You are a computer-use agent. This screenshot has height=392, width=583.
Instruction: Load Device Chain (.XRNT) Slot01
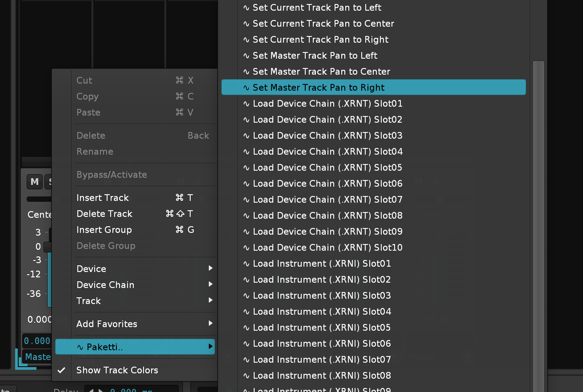(x=327, y=104)
